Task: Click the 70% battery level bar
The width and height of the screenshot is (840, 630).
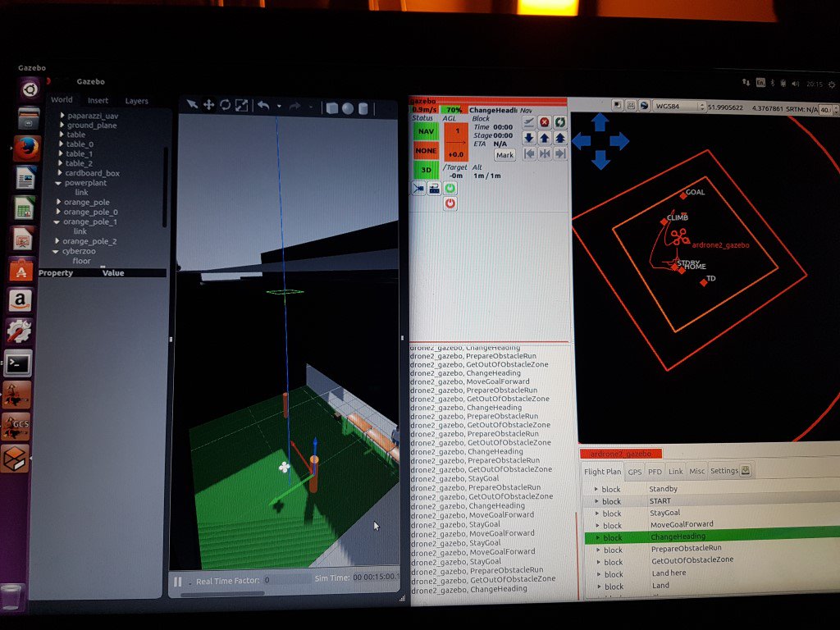Action: click(453, 109)
